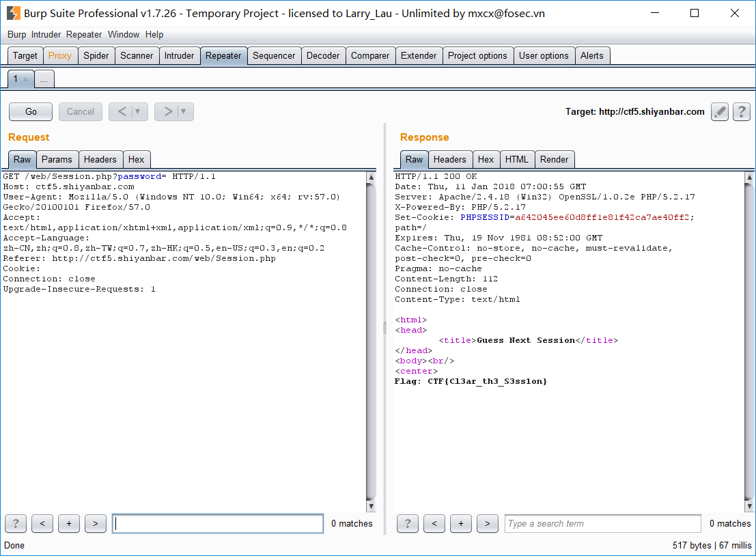Open the User options tab
Viewport: 756px width, 556px height.
tap(544, 56)
